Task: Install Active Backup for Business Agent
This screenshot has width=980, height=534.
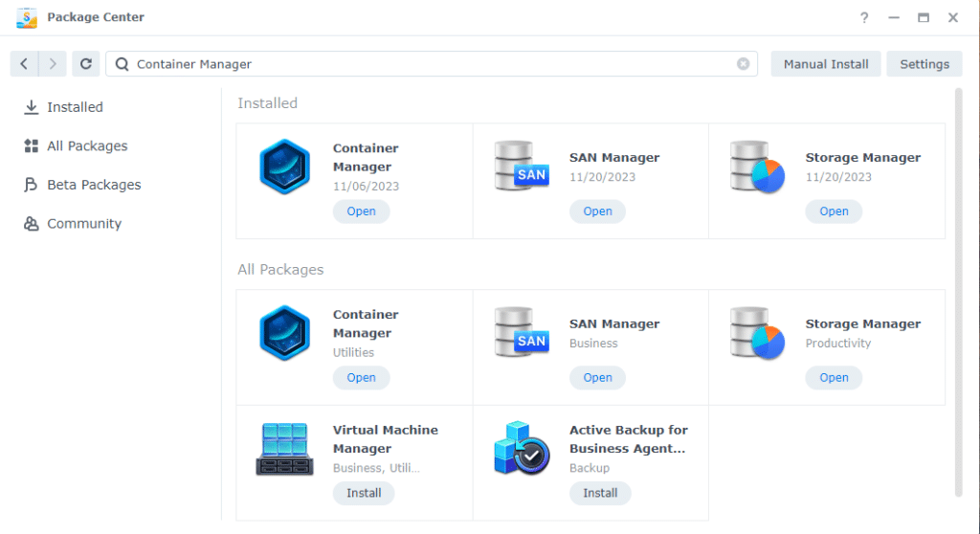Action: click(x=600, y=493)
